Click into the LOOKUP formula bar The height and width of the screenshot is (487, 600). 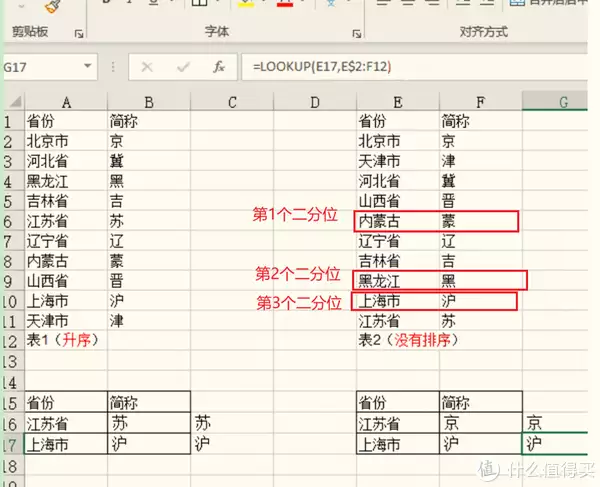pos(414,67)
